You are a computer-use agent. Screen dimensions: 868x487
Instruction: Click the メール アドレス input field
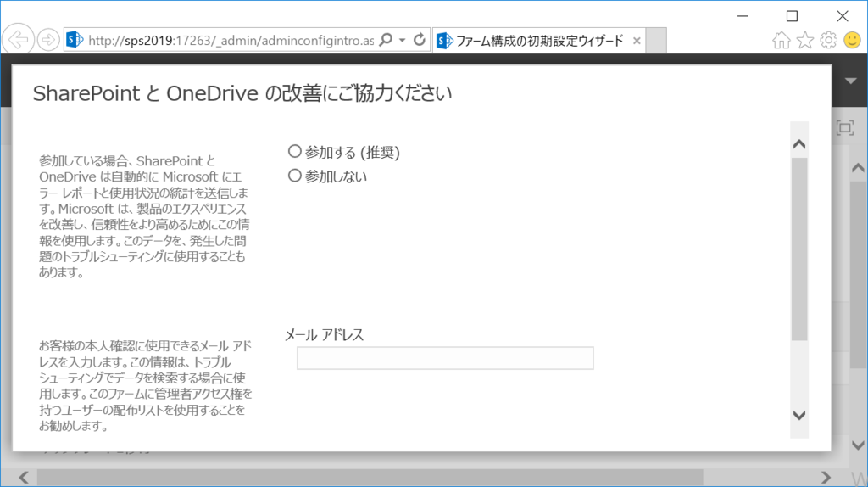point(445,358)
